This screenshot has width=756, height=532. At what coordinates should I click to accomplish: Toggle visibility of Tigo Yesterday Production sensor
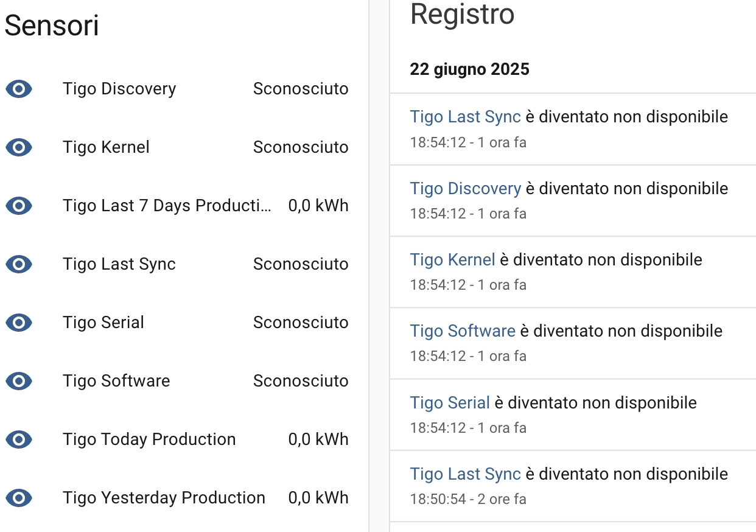(19, 498)
